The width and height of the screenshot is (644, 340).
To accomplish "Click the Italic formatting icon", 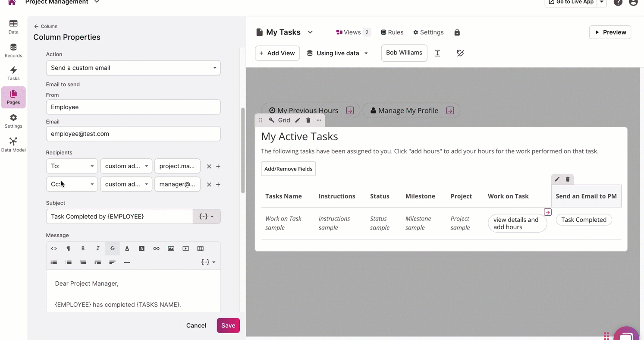I will click(97, 249).
